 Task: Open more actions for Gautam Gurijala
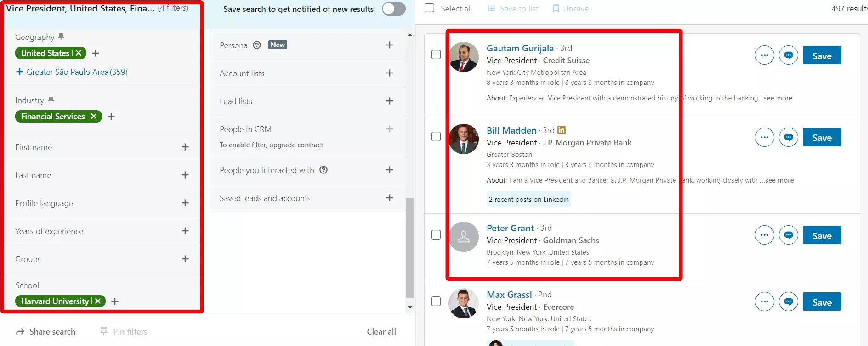tap(765, 55)
